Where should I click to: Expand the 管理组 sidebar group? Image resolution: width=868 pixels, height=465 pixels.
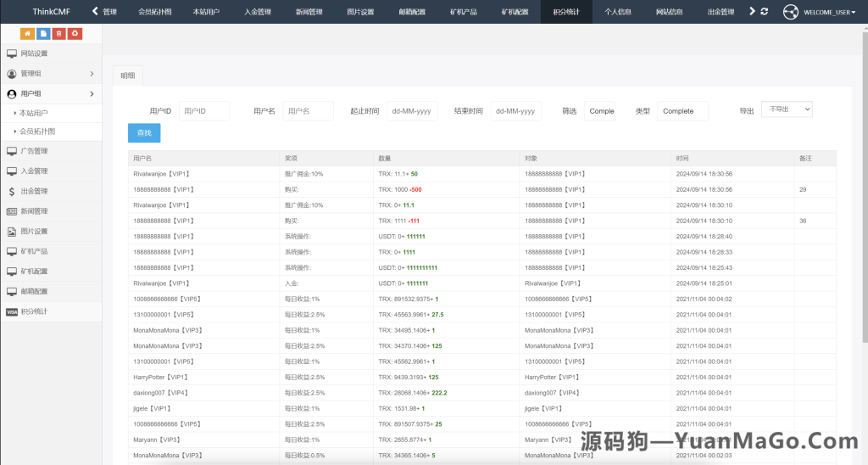coord(51,74)
